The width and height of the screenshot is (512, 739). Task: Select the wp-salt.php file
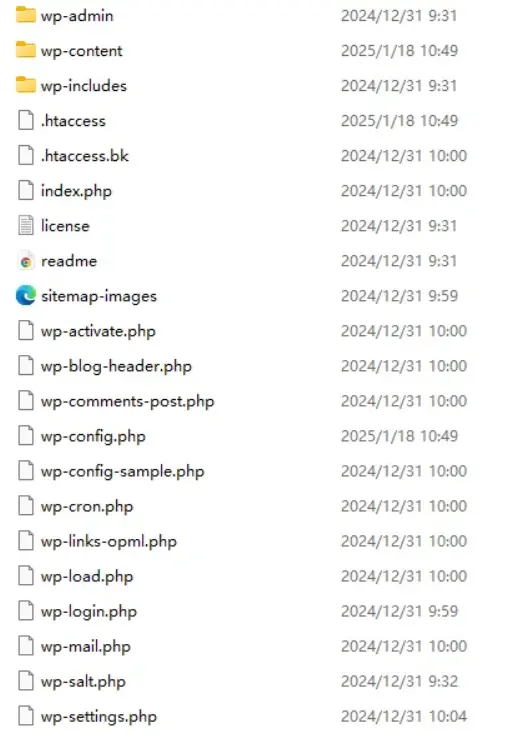click(x=83, y=682)
